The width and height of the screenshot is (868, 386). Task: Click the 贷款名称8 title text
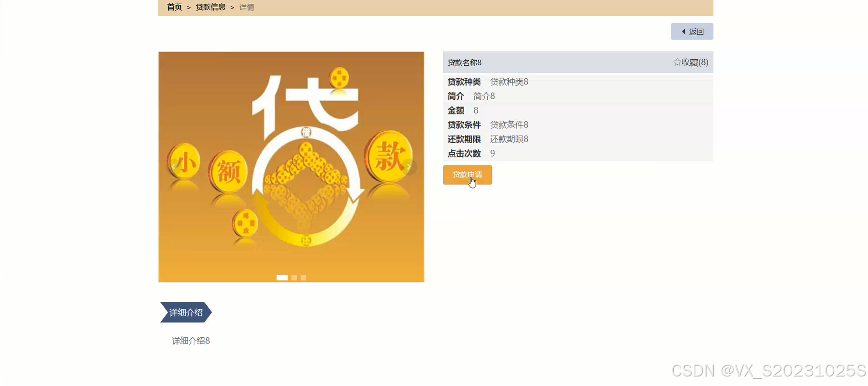click(464, 63)
